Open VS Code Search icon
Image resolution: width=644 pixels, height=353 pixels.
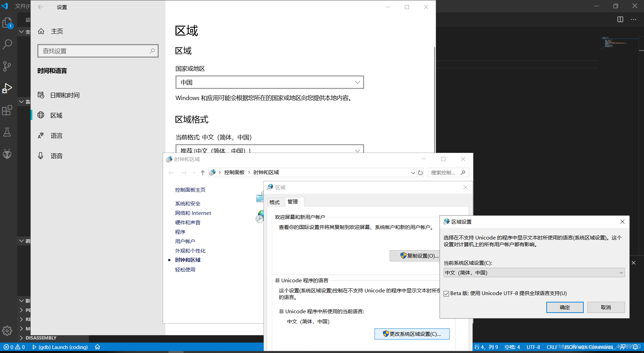click(7, 44)
